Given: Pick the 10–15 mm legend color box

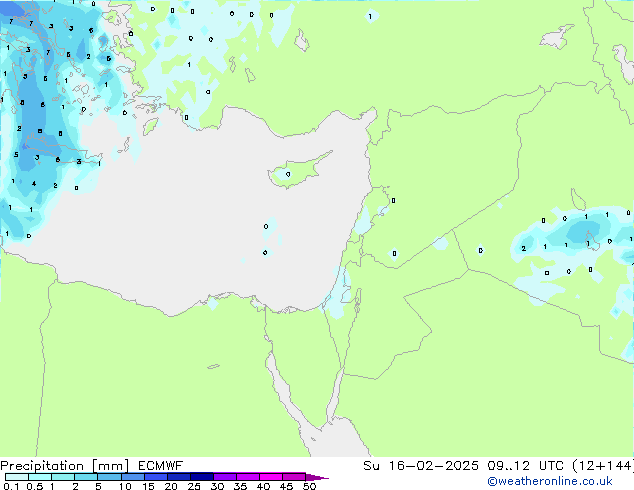Looking at the screenshot, I should [x=133, y=477].
